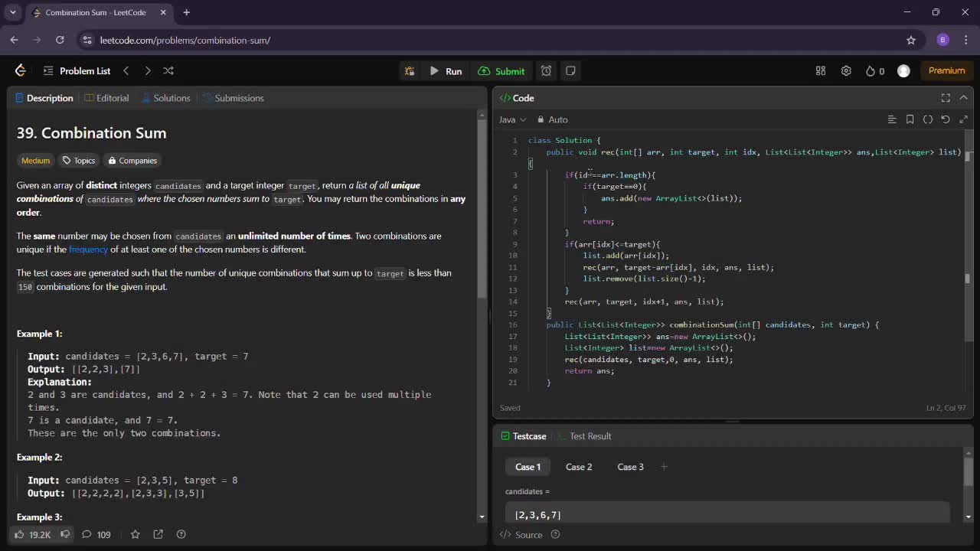Open the layout grid icon
The width and height of the screenshot is (980, 551).
click(x=821, y=70)
